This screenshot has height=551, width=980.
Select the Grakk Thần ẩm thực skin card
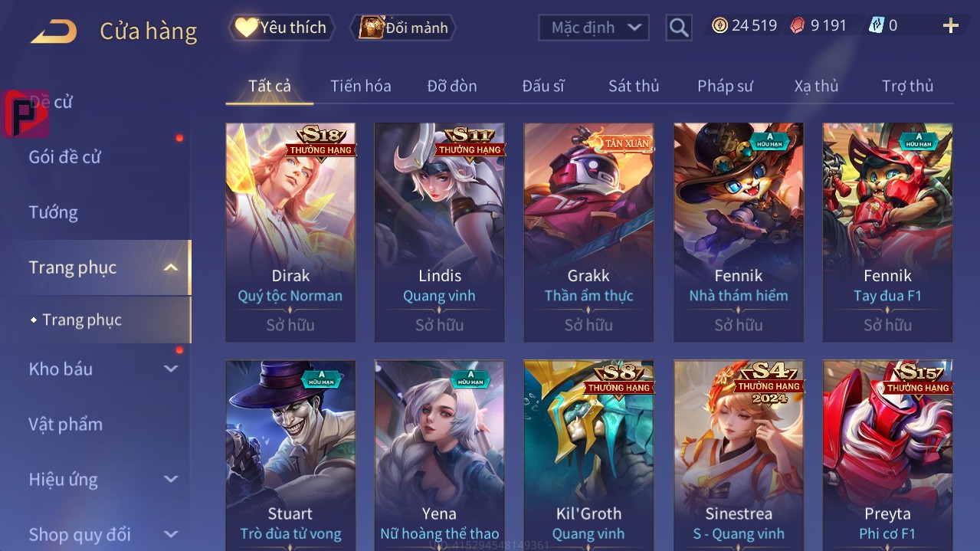point(588,232)
